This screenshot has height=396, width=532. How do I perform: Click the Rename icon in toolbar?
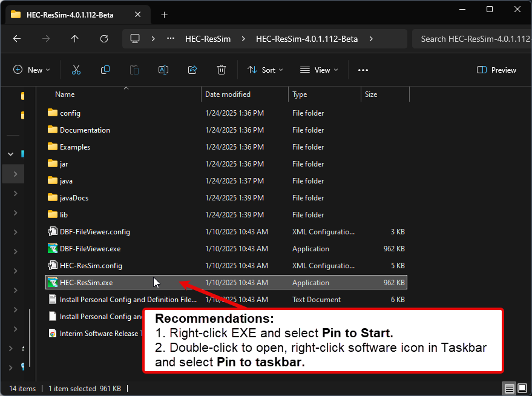click(x=163, y=70)
